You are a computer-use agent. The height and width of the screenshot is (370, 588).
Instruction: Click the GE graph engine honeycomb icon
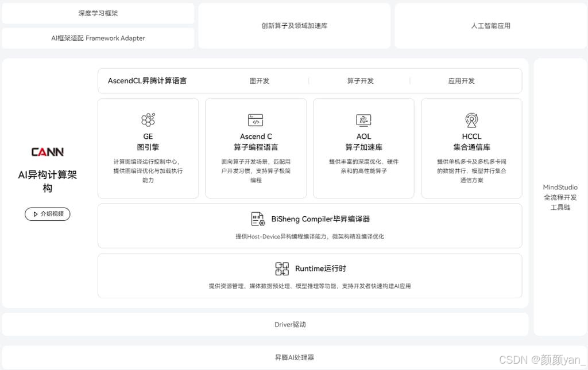(x=148, y=119)
